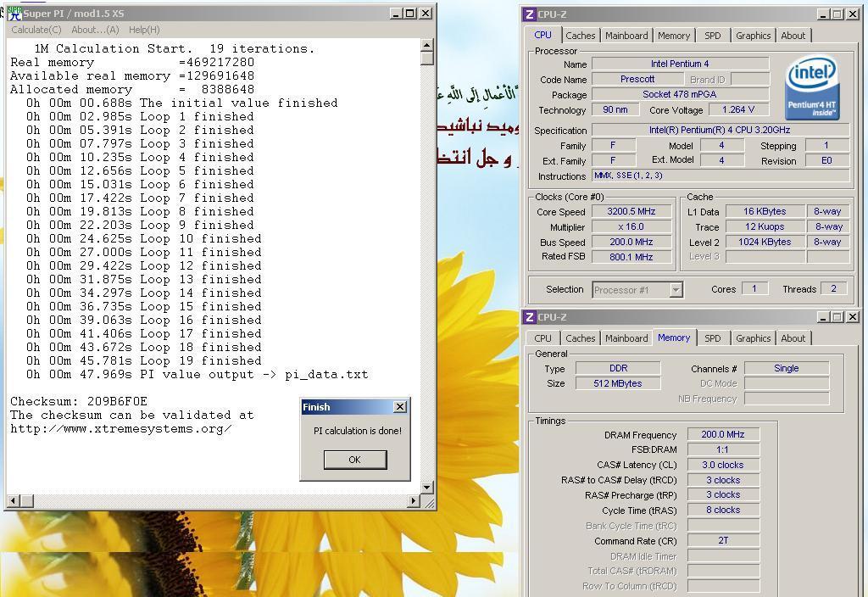Viewport: 868px width, 597px height.
Task: Minimize the upper CPU-Z window
Action: [823, 14]
